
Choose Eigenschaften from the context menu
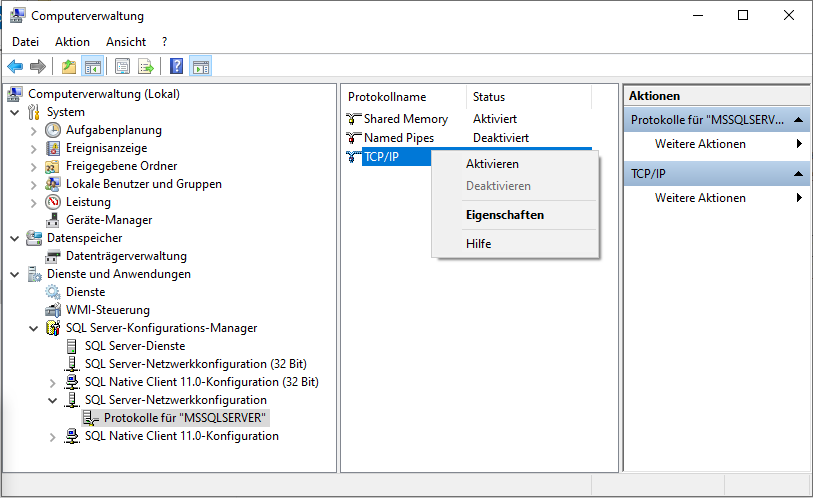pos(504,215)
